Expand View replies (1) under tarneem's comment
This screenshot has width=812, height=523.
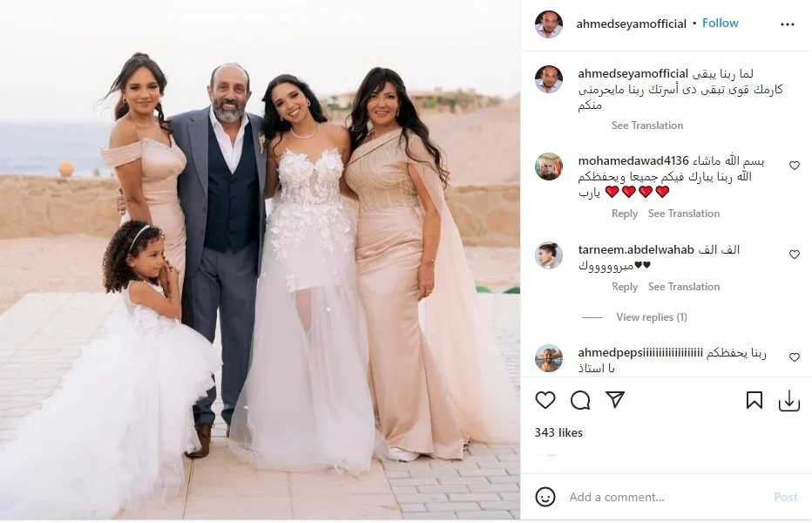click(652, 317)
